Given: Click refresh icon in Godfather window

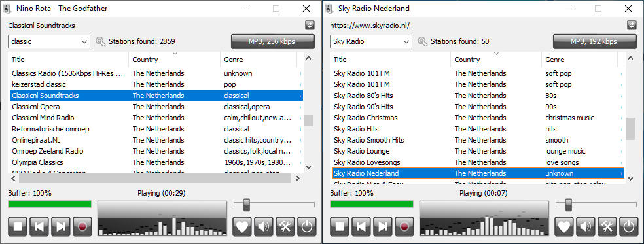Looking at the screenshot, I should 310,26.
